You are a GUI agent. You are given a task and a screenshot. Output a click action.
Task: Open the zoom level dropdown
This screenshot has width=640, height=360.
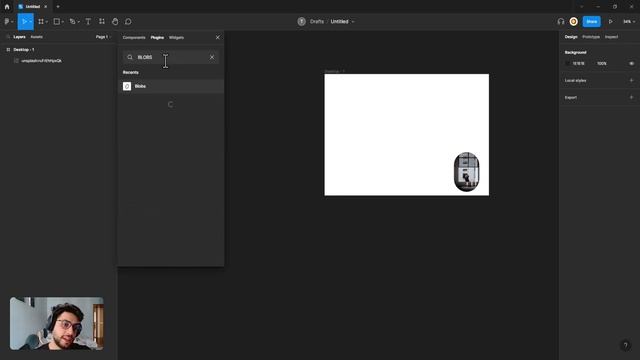tap(629, 22)
